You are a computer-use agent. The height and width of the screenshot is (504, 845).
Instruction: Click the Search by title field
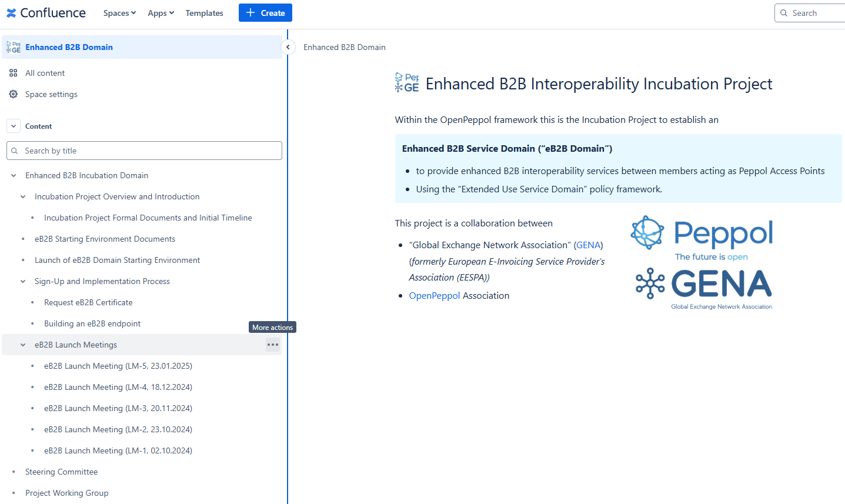(x=144, y=151)
